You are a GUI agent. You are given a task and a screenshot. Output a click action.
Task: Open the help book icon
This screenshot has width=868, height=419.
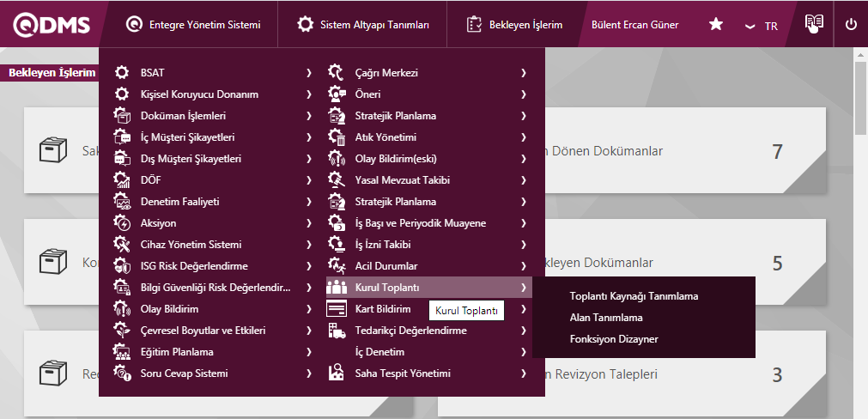click(813, 24)
